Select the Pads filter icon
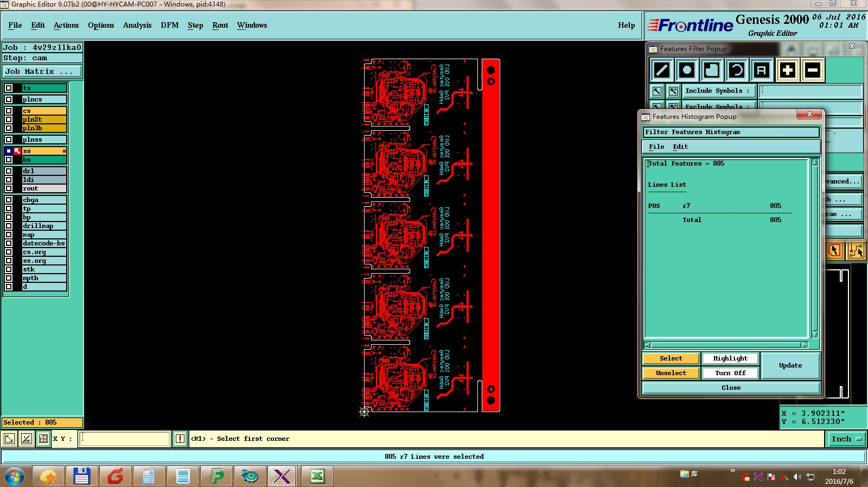The height and width of the screenshot is (487, 868). pyautogui.click(x=687, y=70)
